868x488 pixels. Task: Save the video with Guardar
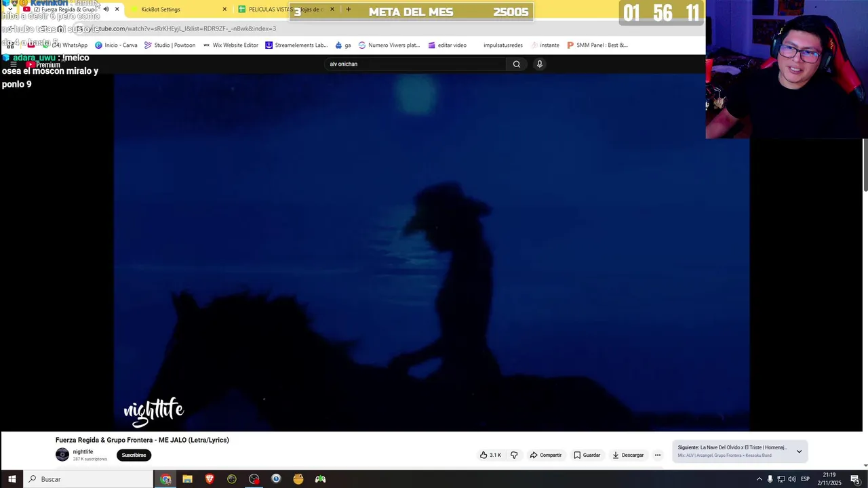587,455
